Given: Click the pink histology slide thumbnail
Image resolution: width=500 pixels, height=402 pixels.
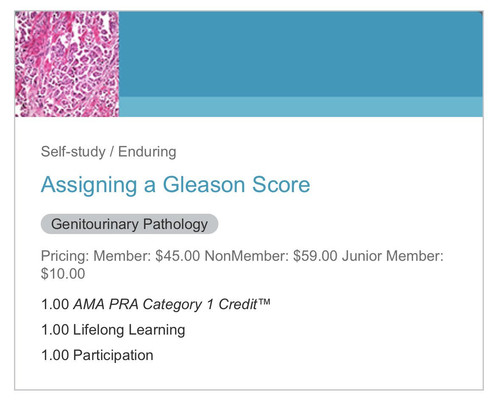Looking at the screenshot, I should [x=67, y=64].
